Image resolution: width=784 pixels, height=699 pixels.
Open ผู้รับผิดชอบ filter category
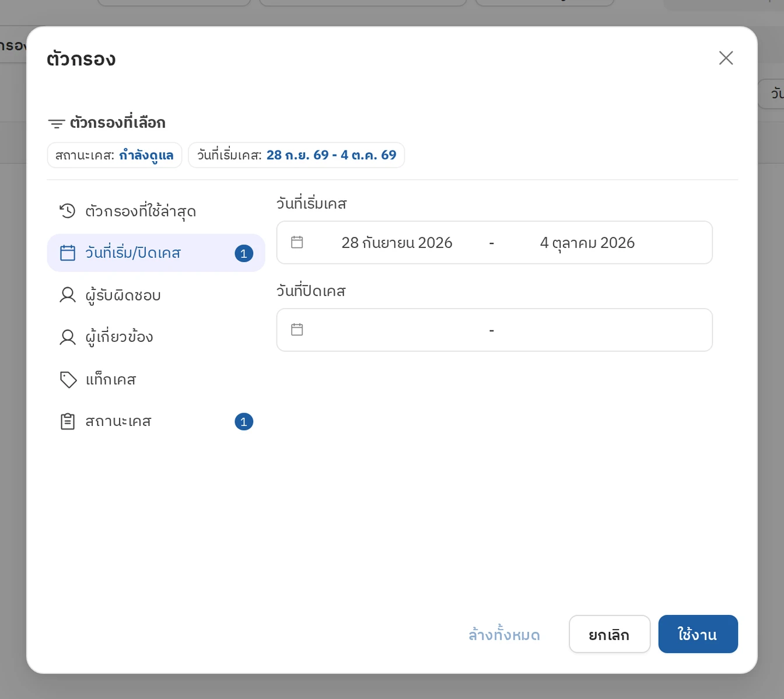pos(156,295)
